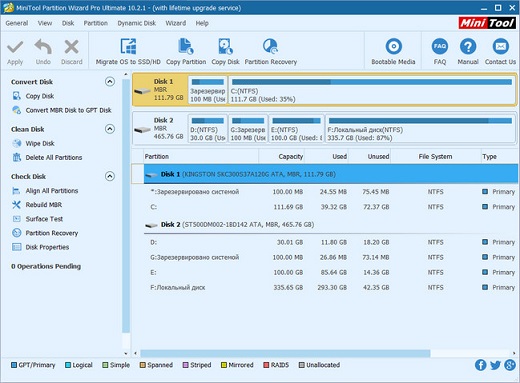Viewport: 520px width, 383px height.
Task: Open the Partition menu
Action: click(x=96, y=23)
